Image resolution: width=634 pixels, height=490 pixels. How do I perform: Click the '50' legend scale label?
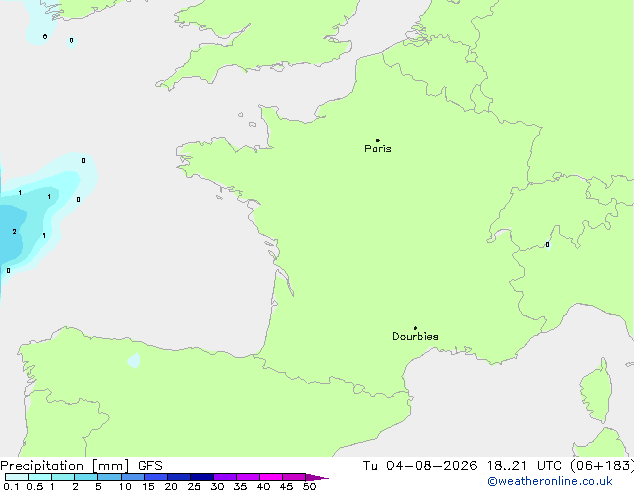pyautogui.click(x=309, y=486)
